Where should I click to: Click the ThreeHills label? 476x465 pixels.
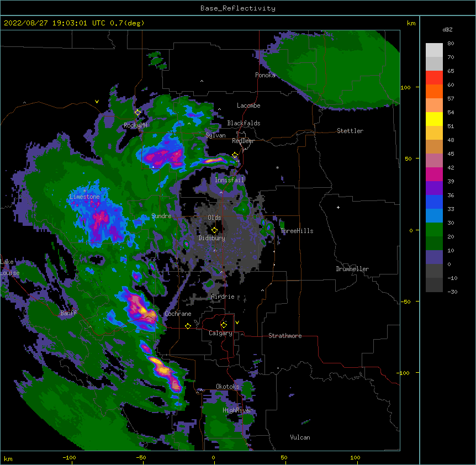pyautogui.click(x=297, y=231)
